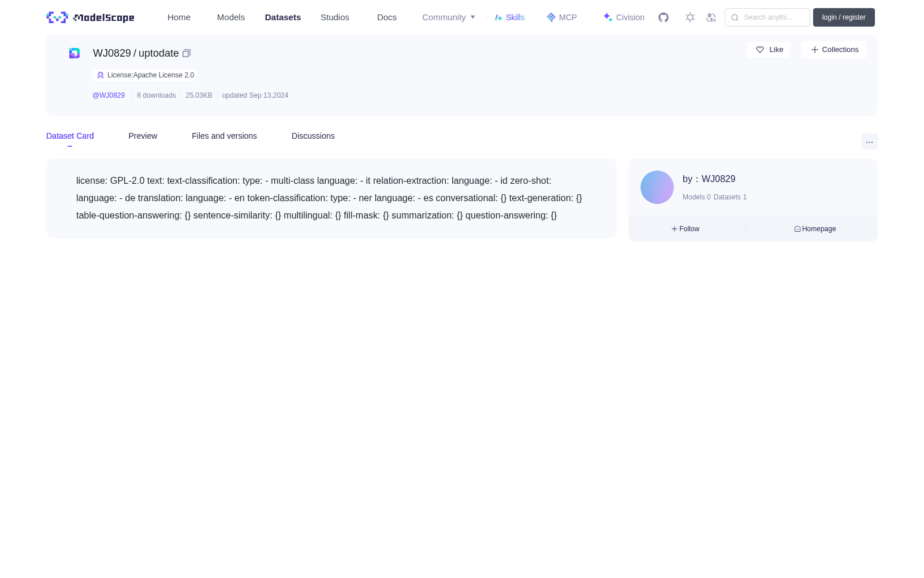Add dataset to Collections
This screenshot has height=578, width=924.
coord(834,50)
